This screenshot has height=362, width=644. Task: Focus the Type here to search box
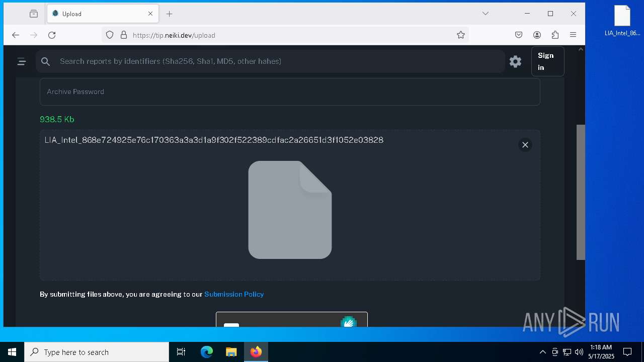click(97, 352)
